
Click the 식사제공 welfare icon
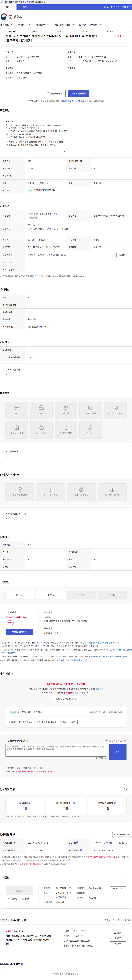pos(90,430)
